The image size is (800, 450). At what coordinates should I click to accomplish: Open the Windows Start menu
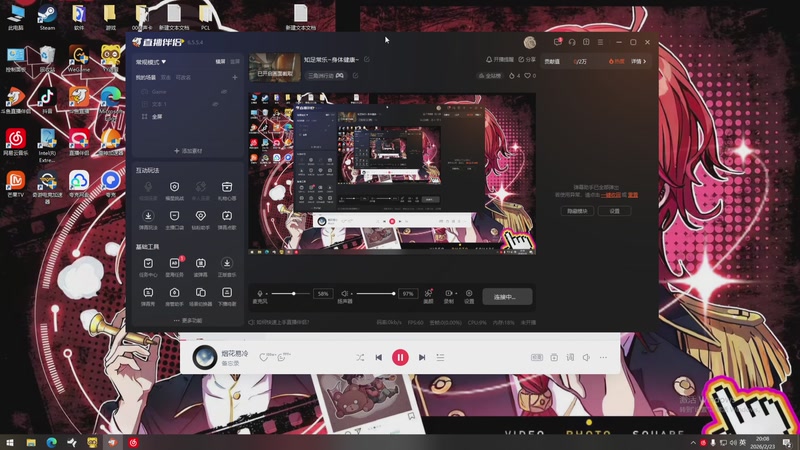tap(10, 442)
